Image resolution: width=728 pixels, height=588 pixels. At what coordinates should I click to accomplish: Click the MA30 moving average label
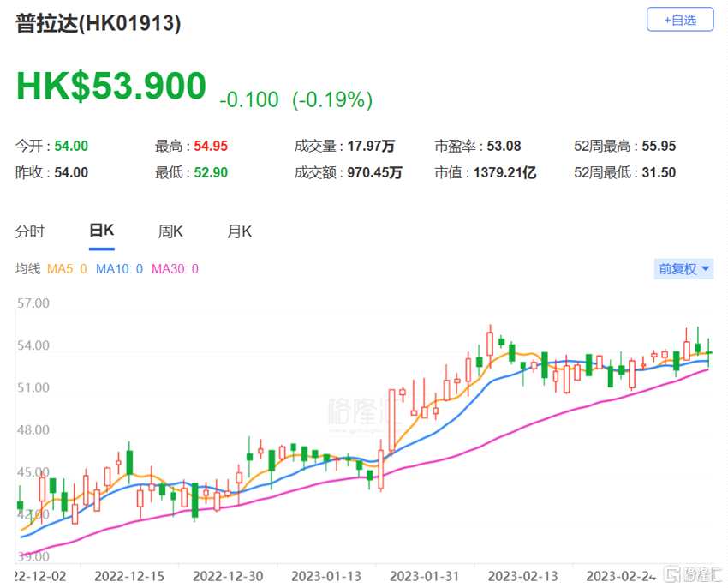(x=175, y=268)
